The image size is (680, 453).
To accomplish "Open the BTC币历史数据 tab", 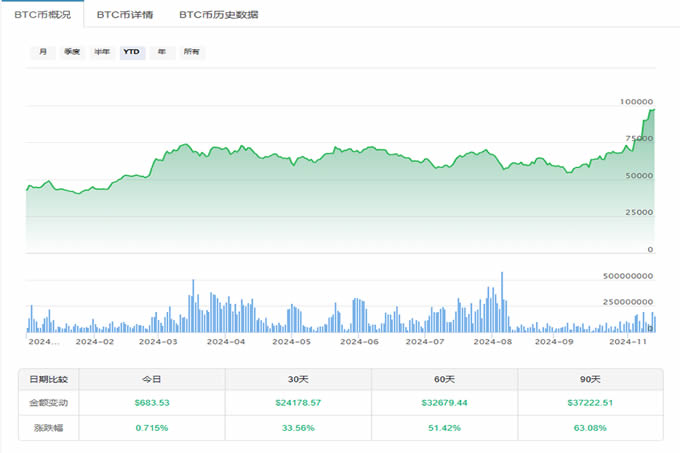I will click(x=218, y=15).
